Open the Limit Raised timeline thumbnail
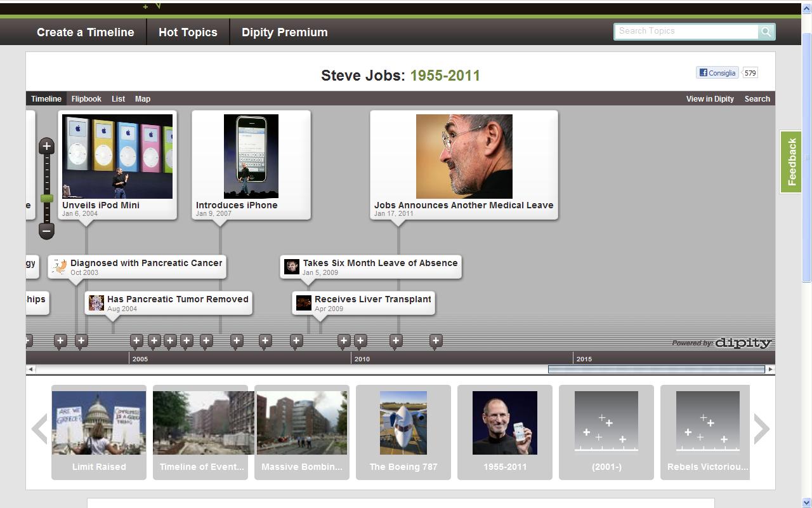The image size is (812, 508). point(99,432)
